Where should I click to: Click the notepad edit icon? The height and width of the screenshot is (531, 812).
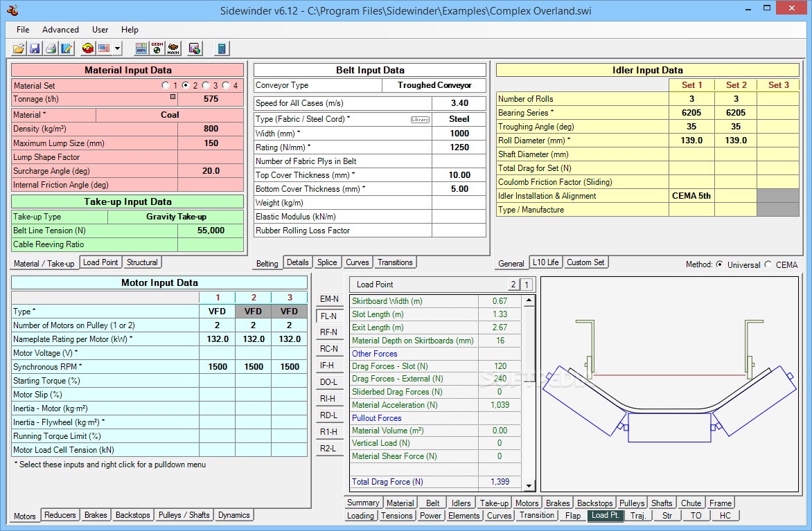point(67,48)
